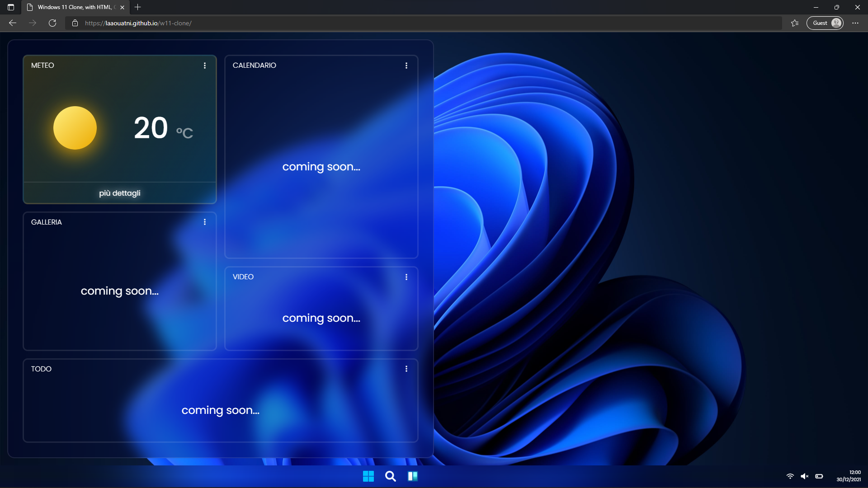Click the page icon in the browser tab

pos(29,7)
